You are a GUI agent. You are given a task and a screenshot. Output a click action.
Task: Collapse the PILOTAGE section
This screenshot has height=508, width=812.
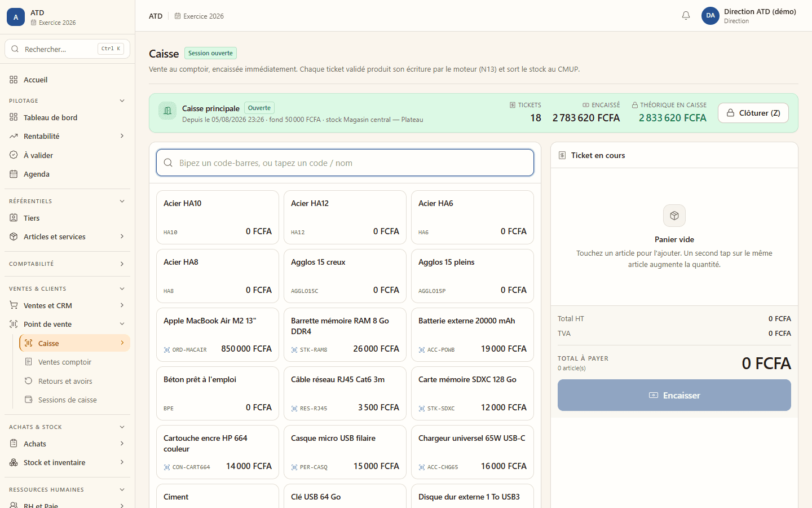[122, 100]
